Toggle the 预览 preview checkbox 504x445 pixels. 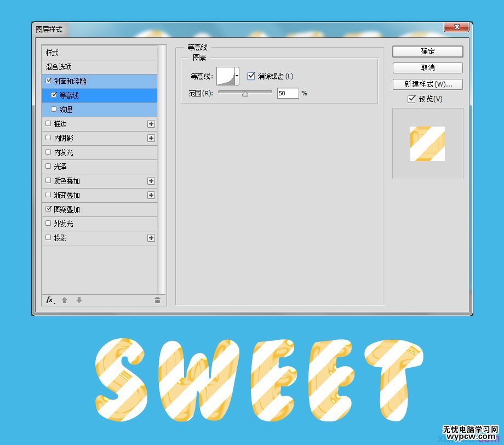412,99
